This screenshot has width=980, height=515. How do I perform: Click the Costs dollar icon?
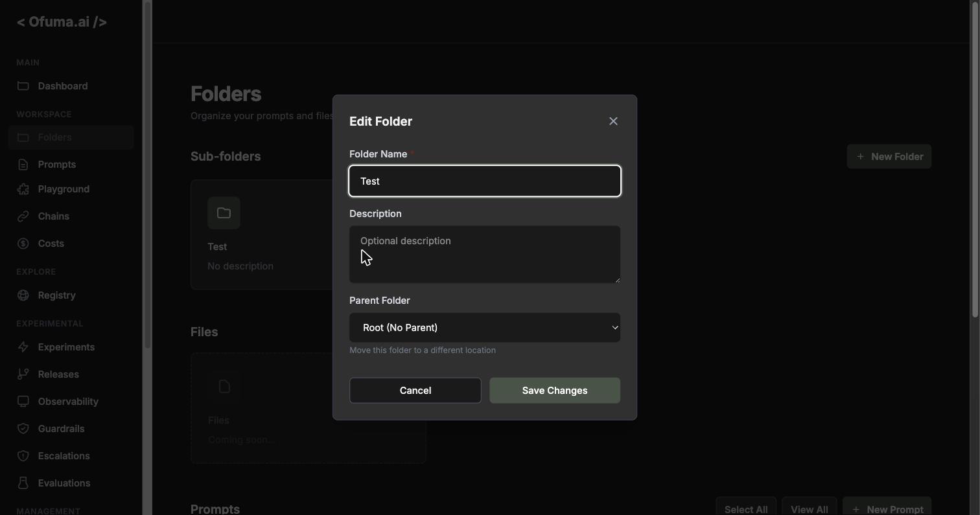click(x=23, y=244)
